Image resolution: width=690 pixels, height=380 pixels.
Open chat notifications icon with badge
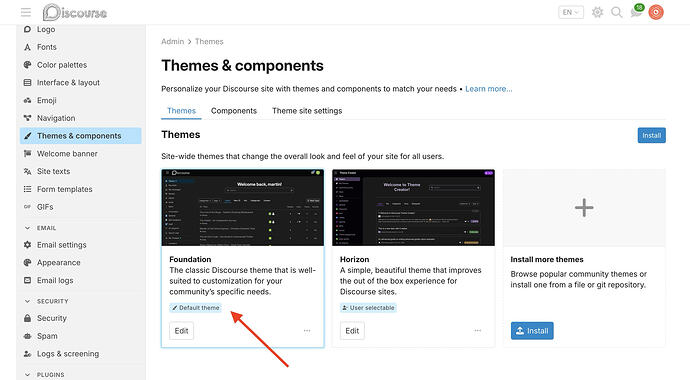[x=636, y=11]
